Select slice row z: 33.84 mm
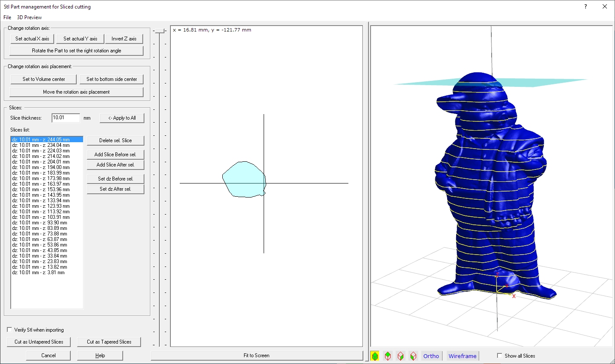Viewport: 615px width, 364px height. (x=47, y=256)
